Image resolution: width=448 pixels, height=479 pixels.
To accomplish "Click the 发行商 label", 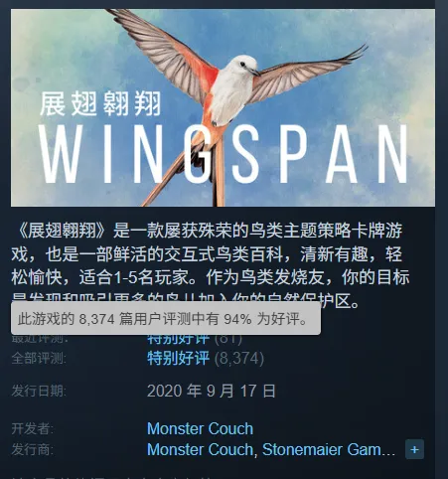I will coord(32,449).
